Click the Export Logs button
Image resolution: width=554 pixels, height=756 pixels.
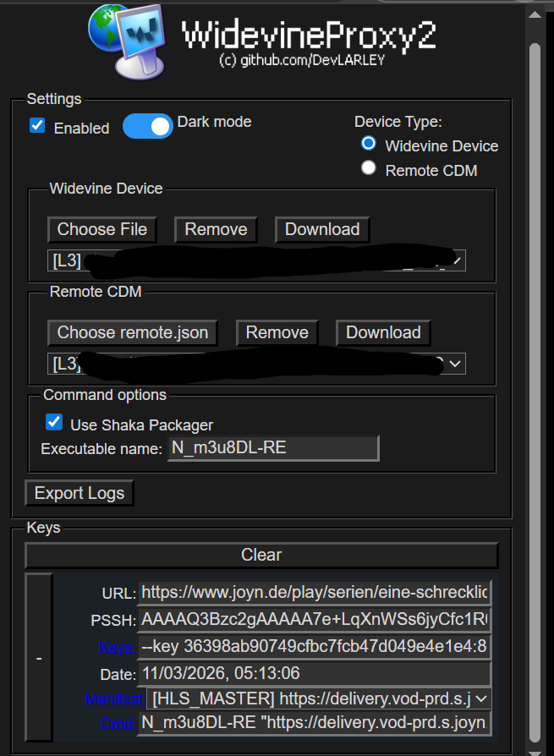point(79,493)
